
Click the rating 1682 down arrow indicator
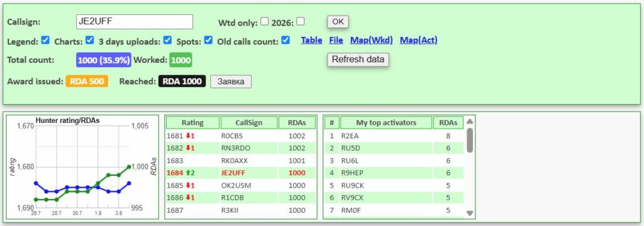coord(189,149)
